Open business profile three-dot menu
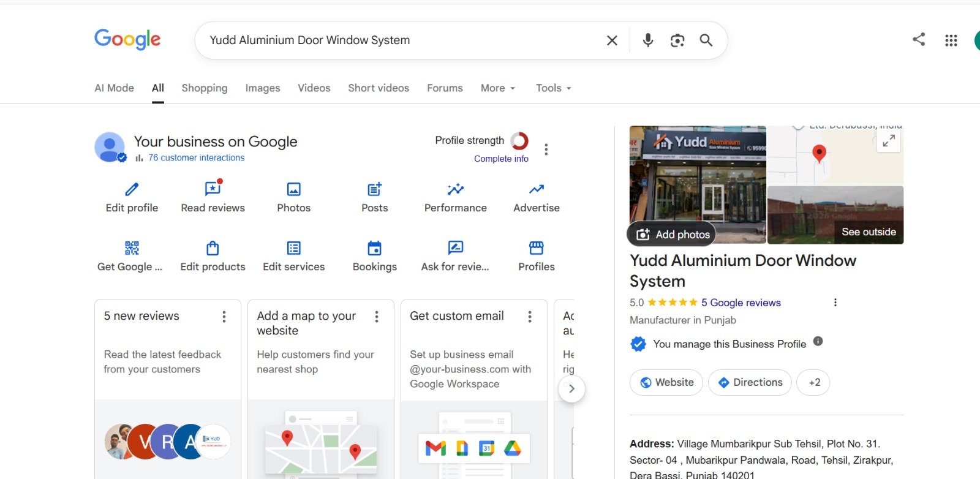The width and height of the screenshot is (980, 479). [546, 149]
